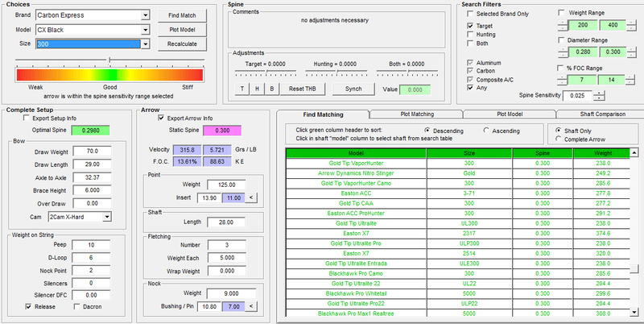644x324 pixels.
Task: Click results table scroll up arrow
Action: click(x=634, y=153)
